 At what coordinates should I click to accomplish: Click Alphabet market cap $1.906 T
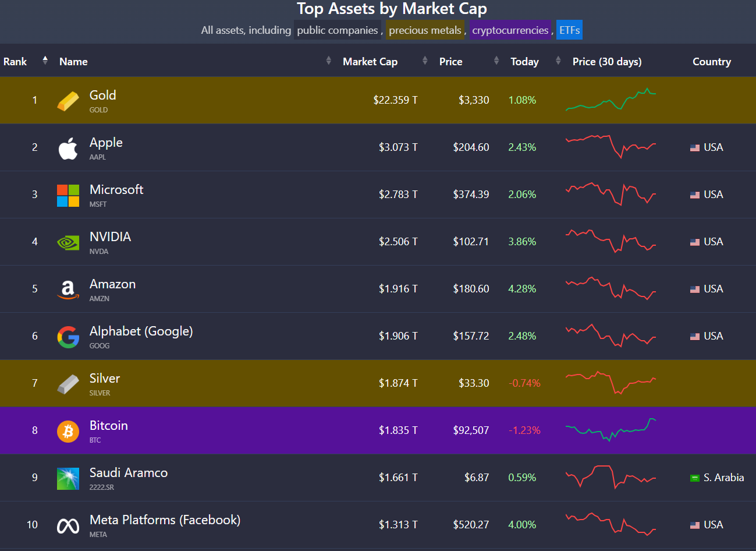(398, 336)
